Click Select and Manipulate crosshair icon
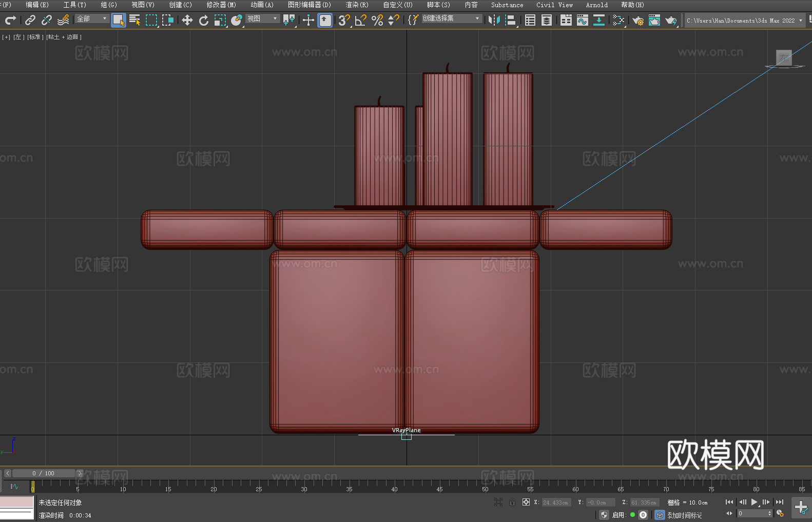 click(308, 20)
